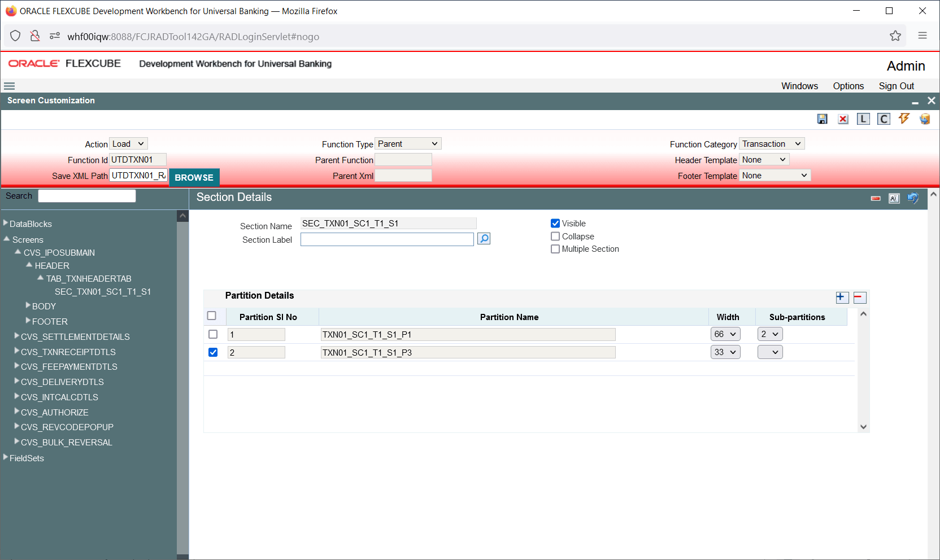Open the Footer Template dropdown

tap(775, 176)
